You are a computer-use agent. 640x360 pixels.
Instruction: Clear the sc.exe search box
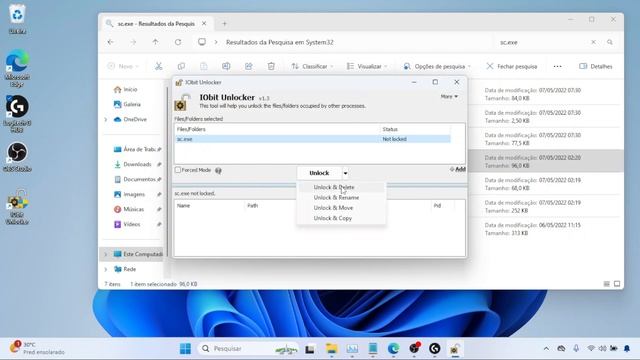pos(593,42)
